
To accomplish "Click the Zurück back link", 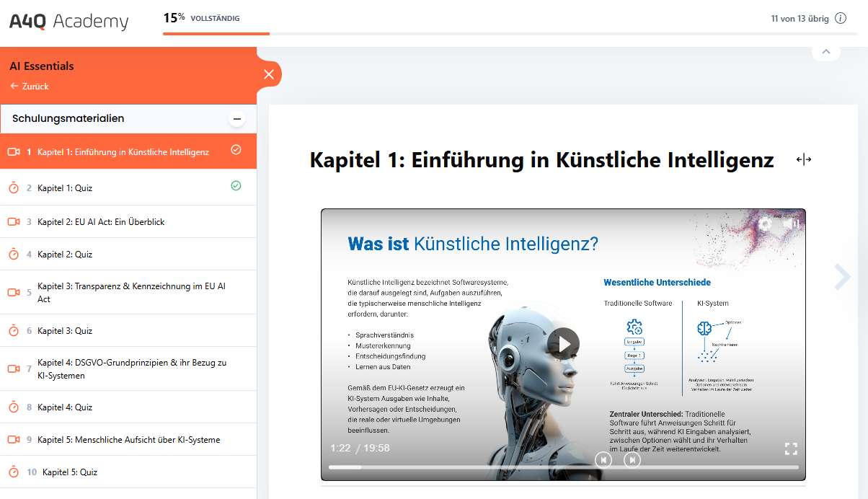I will click(30, 87).
